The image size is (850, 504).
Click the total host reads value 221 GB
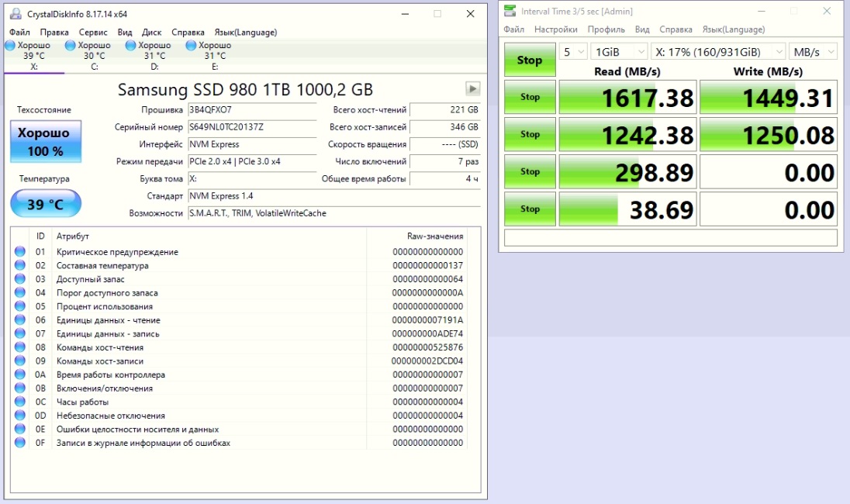pyautogui.click(x=445, y=109)
